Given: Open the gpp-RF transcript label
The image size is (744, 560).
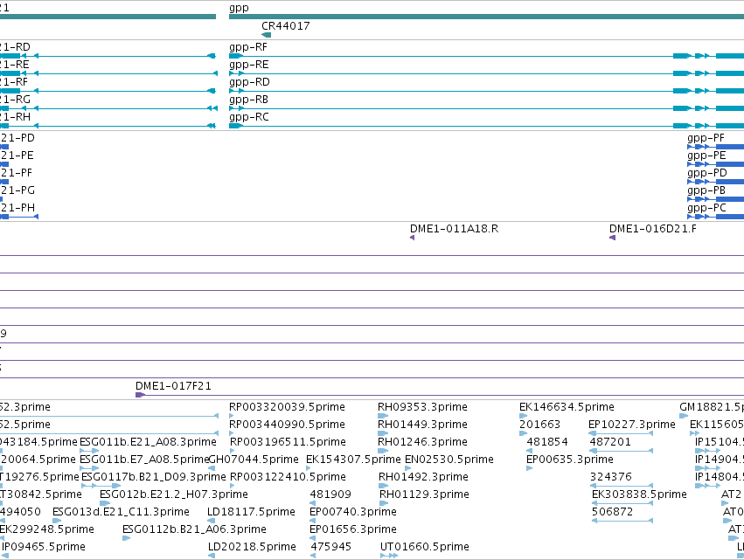Looking at the screenshot, I should pyautogui.click(x=248, y=47).
